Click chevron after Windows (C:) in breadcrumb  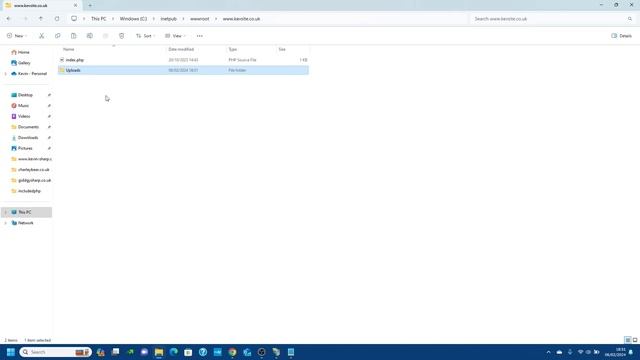153,19
